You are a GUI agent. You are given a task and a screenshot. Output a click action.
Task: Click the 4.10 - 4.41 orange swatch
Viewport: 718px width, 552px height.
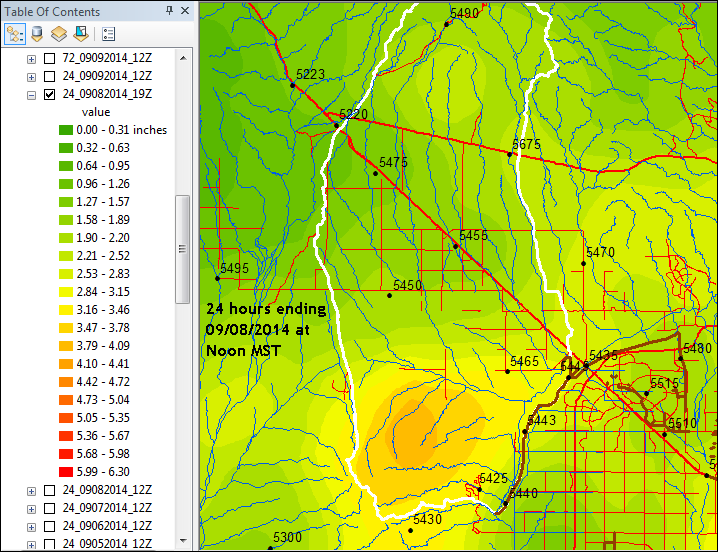click(66, 364)
